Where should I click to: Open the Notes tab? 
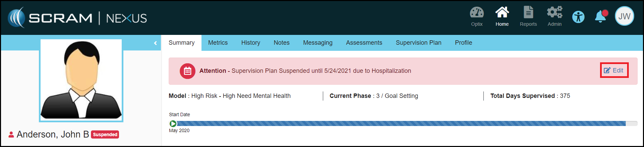coord(281,43)
